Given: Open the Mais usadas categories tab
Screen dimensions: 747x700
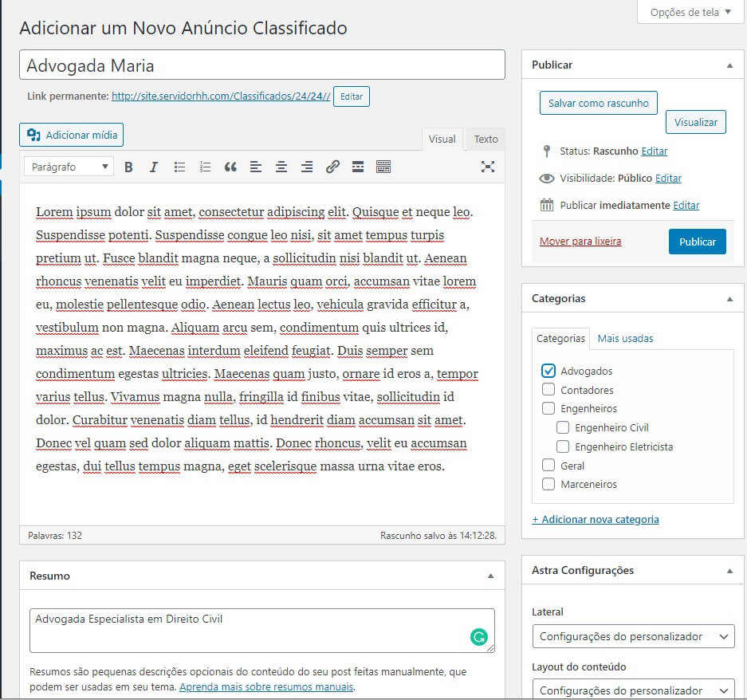Looking at the screenshot, I should pos(625,338).
